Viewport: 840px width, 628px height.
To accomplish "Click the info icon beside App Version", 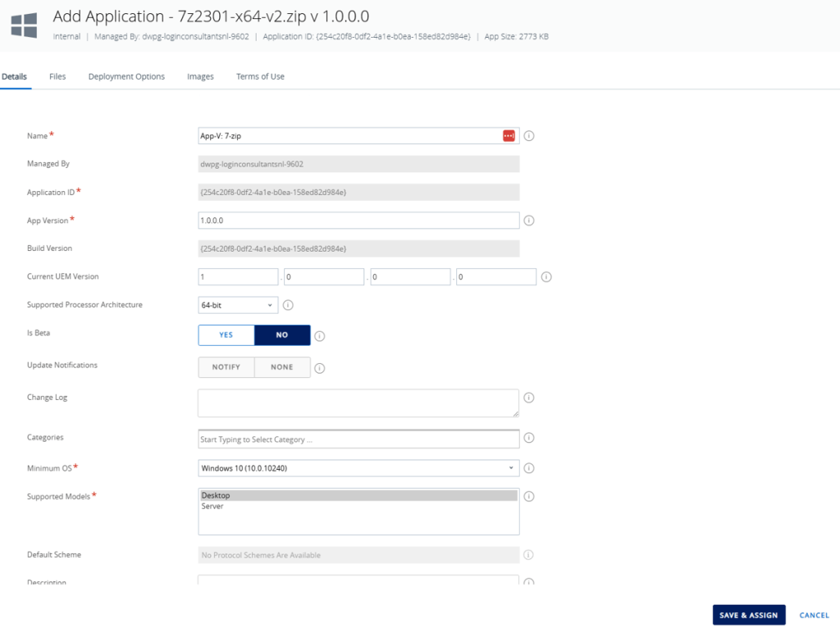I will click(x=529, y=221).
